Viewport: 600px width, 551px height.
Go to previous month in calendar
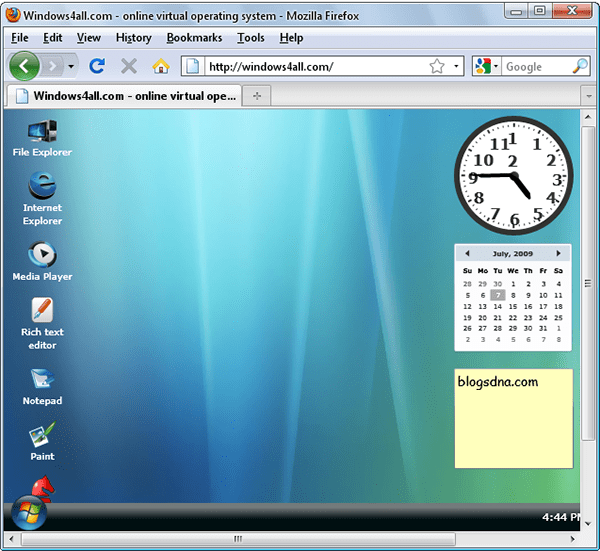467,253
